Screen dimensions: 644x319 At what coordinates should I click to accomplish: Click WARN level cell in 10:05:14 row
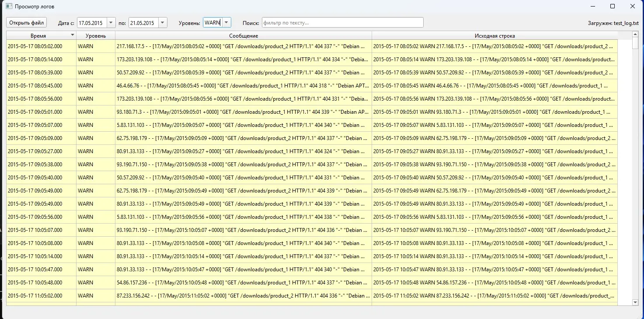pyautogui.click(x=96, y=256)
